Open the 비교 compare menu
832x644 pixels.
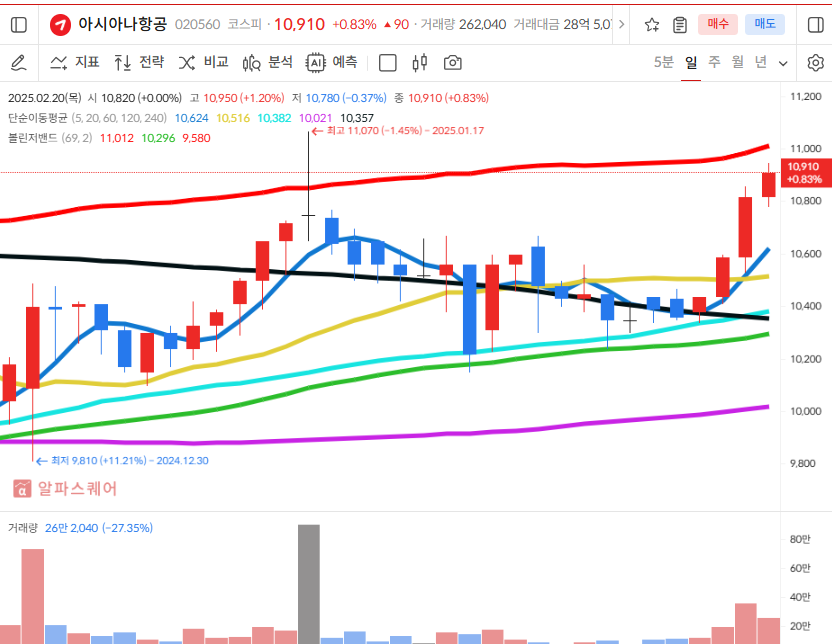point(204,63)
